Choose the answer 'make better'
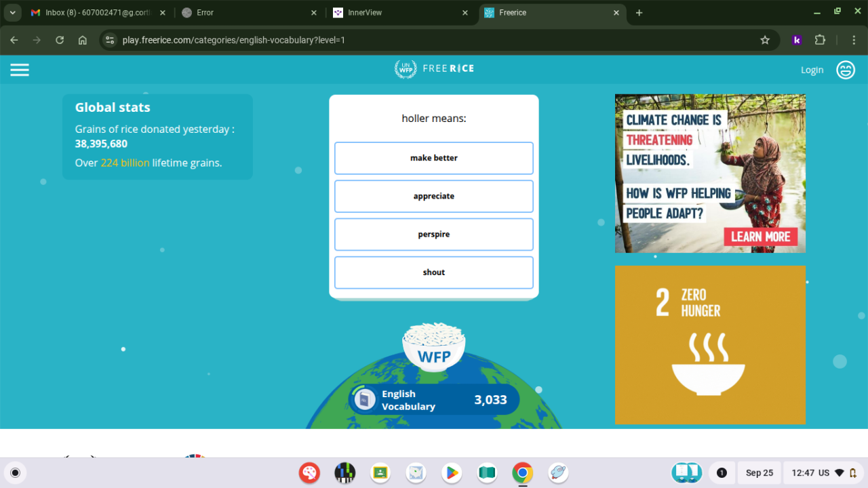This screenshot has height=488, width=868. (x=434, y=158)
